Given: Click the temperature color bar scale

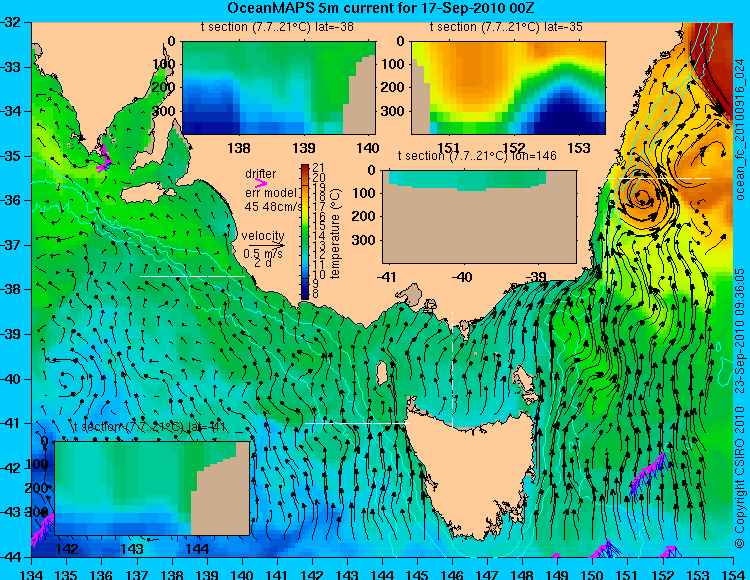Looking at the screenshot, I should 305,232.
